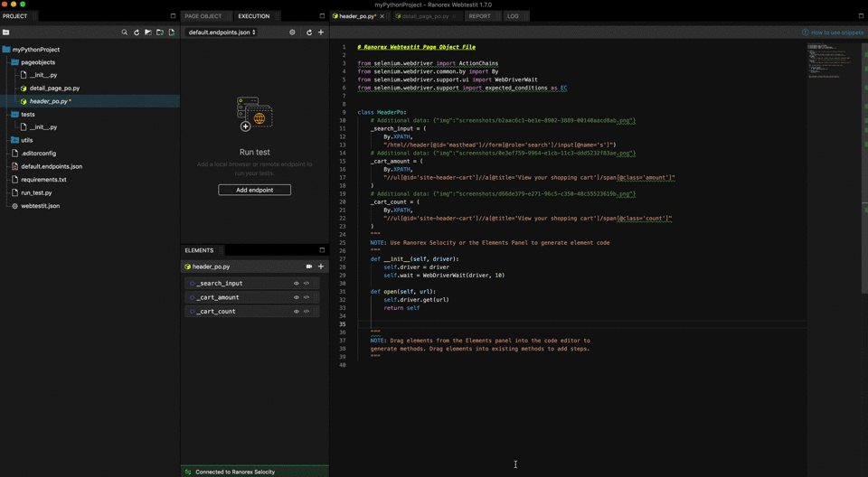This screenshot has height=477, width=868.
Task: Refresh endpoints in the Execution panel
Action: 309,33
